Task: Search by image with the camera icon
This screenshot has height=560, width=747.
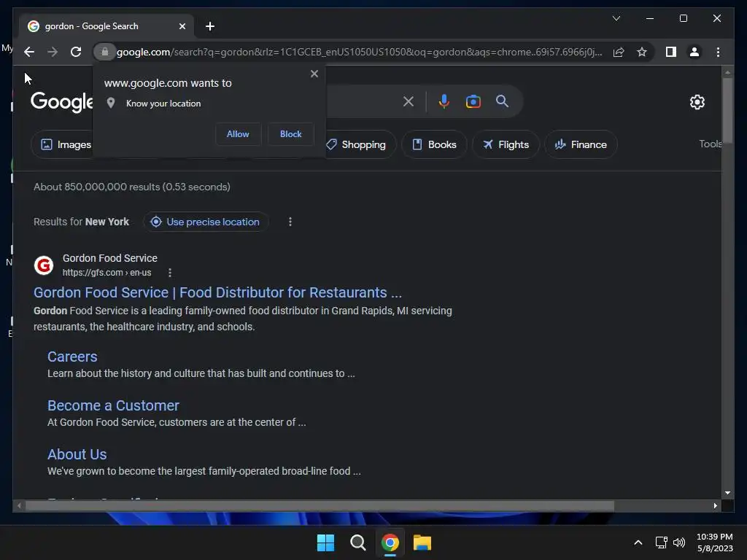Action: coord(473,101)
